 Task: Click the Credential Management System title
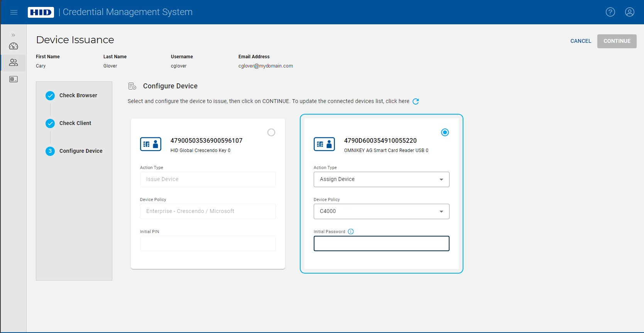(x=127, y=12)
